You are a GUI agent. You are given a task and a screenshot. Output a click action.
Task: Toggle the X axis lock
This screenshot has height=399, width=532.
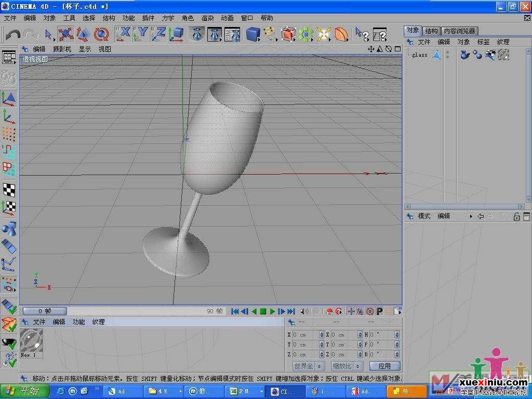tap(123, 34)
